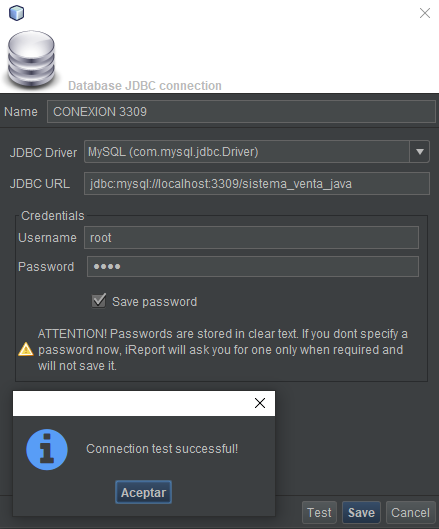Screen dimensions: 439x529
Task: Click into the JDBC URL field
Action: [257, 184]
